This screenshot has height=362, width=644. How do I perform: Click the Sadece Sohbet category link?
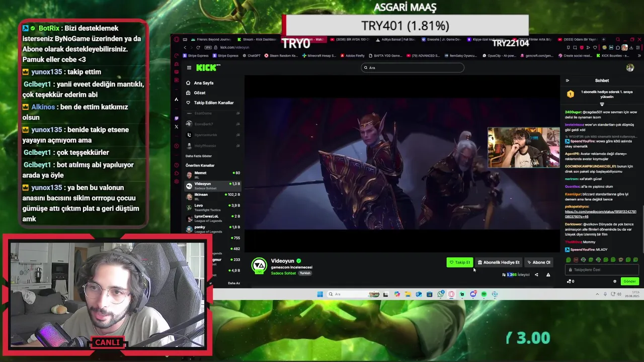283,273
